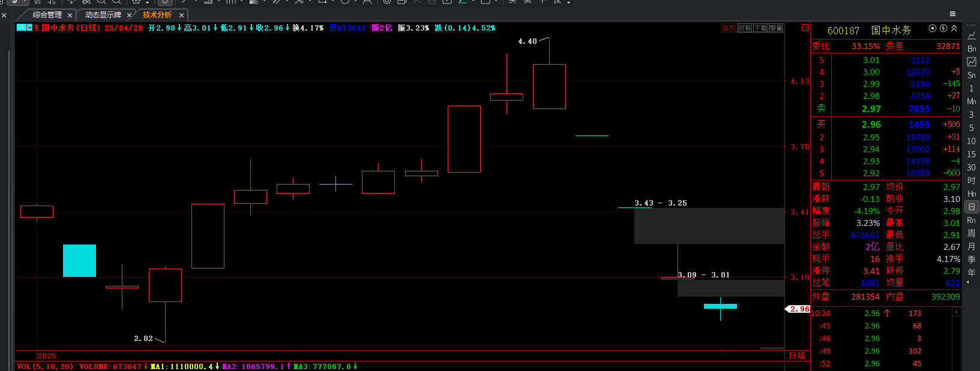This screenshot has height=371, width=980.
Task: Close the 综合管理 tab
Action: (x=70, y=16)
